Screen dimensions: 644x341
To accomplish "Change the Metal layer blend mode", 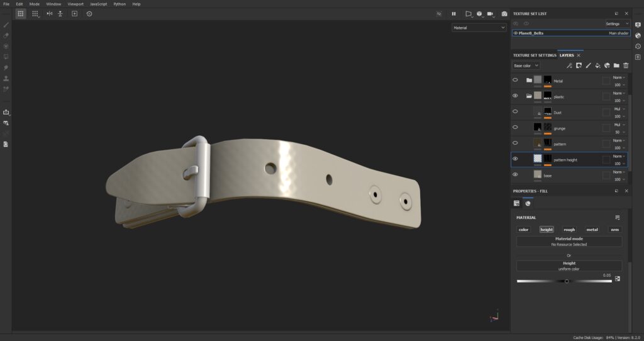I will [619, 77].
